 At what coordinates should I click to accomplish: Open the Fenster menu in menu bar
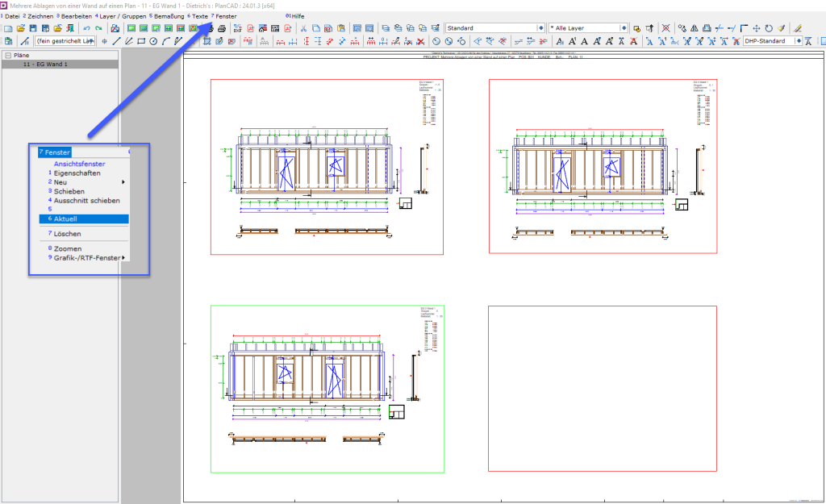tap(223, 16)
